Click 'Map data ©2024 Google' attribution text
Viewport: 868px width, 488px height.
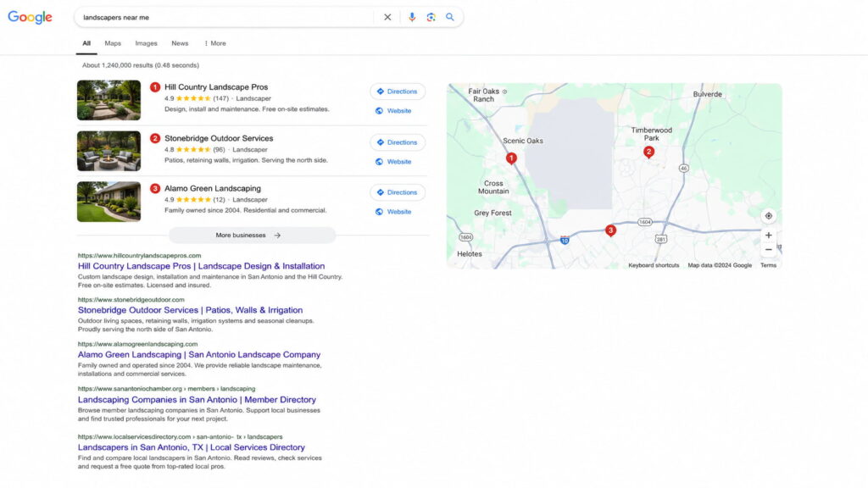(x=720, y=265)
